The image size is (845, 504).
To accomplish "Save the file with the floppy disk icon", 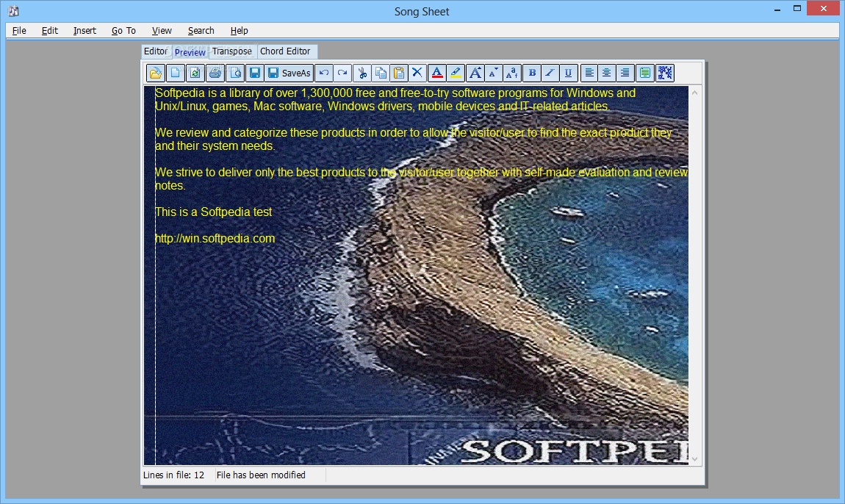I will tap(255, 73).
